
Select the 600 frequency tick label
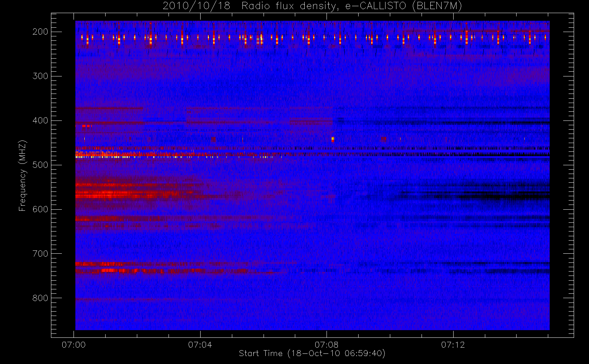coord(40,209)
